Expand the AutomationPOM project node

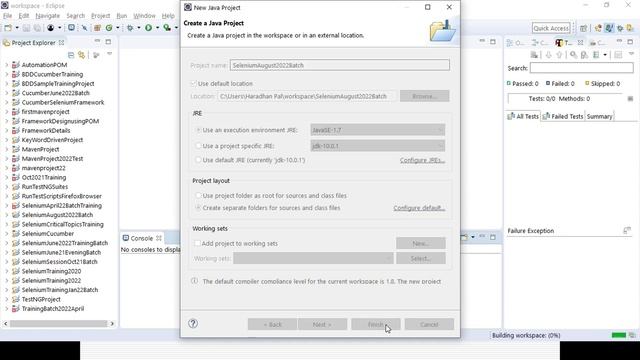(7, 65)
